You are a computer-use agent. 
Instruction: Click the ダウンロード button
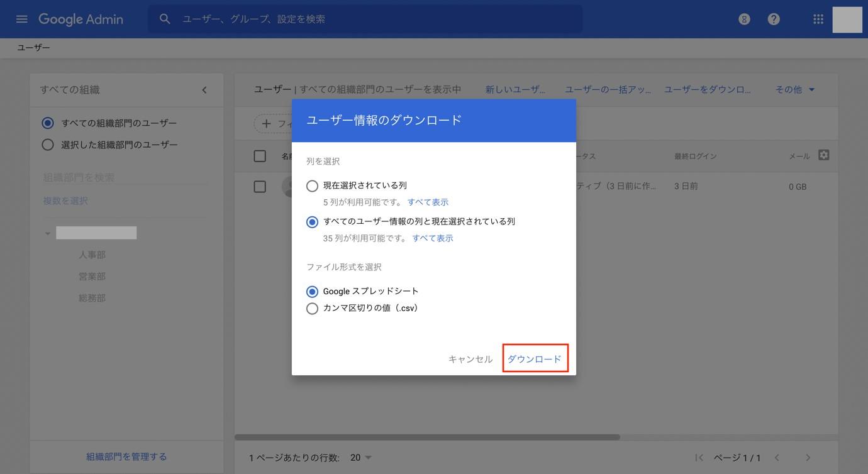point(535,358)
